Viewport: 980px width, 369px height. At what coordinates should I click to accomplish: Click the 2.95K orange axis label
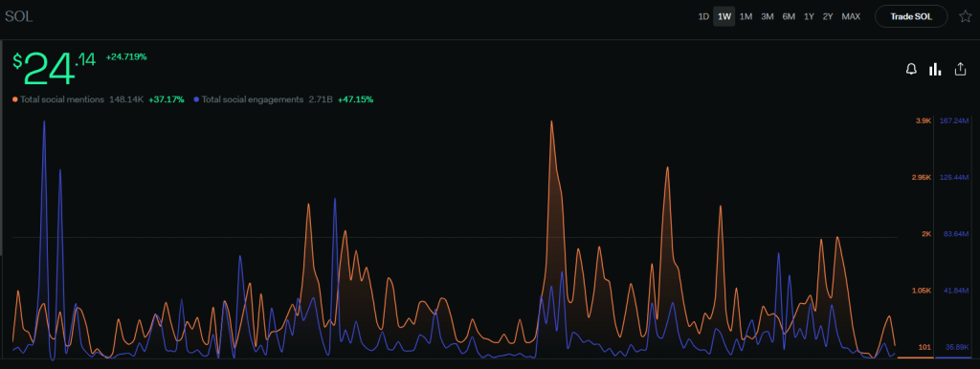tap(922, 178)
